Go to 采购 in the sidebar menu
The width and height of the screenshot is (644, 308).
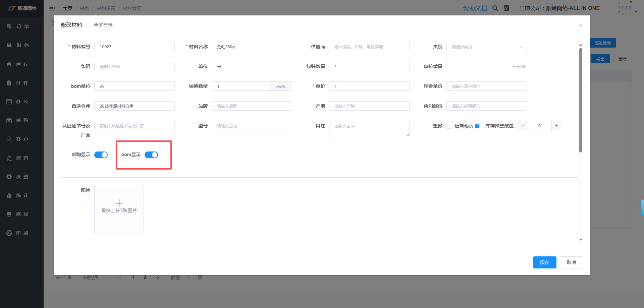tap(22, 120)
